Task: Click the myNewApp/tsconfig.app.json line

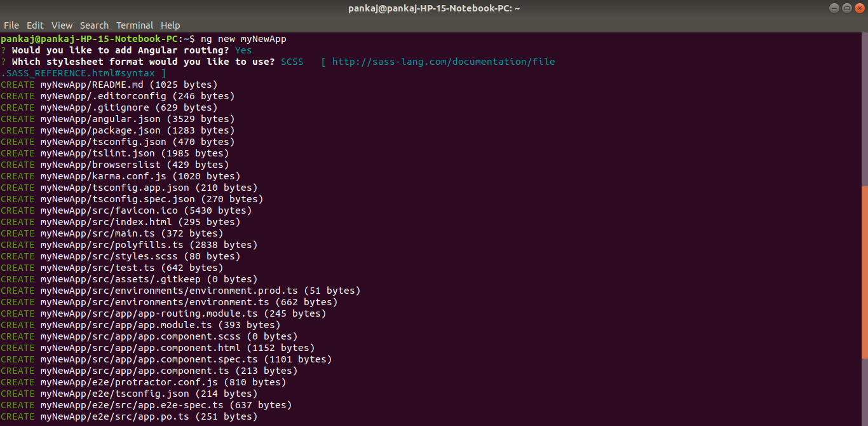Action: pyautogui.click(x=129, y=188)
